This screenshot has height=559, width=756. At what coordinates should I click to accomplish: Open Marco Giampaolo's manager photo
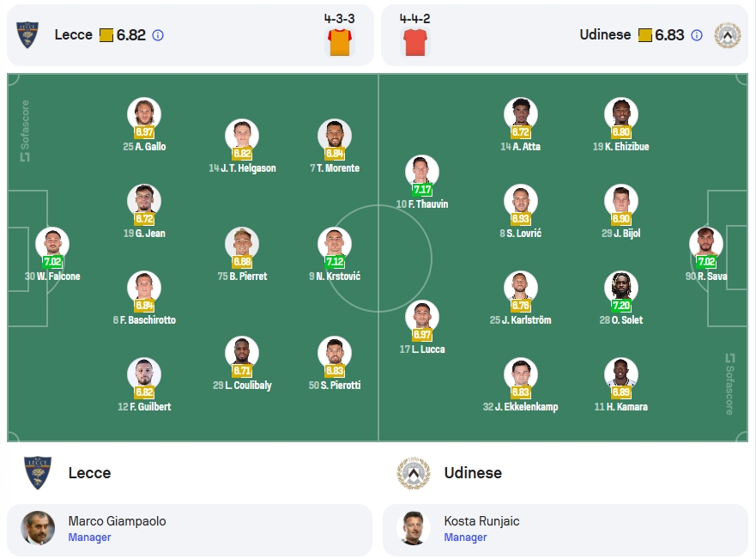tap(38, 528)
